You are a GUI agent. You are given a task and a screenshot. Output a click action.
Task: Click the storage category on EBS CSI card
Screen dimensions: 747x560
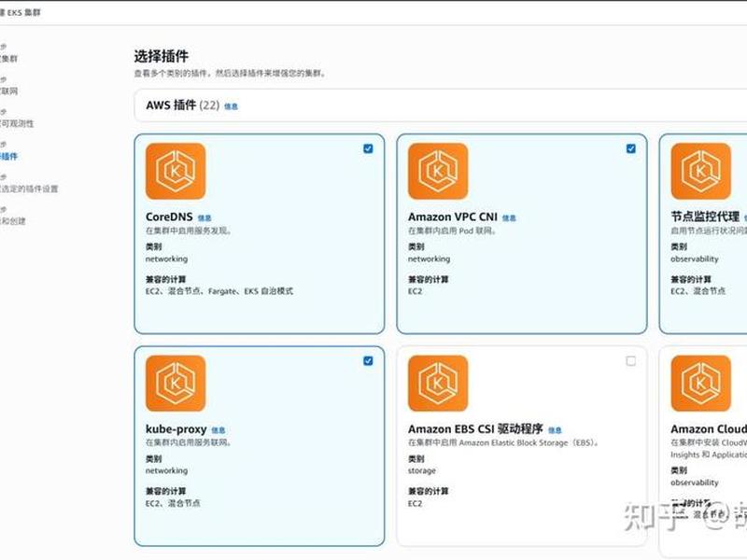click(x=422, y=470)
